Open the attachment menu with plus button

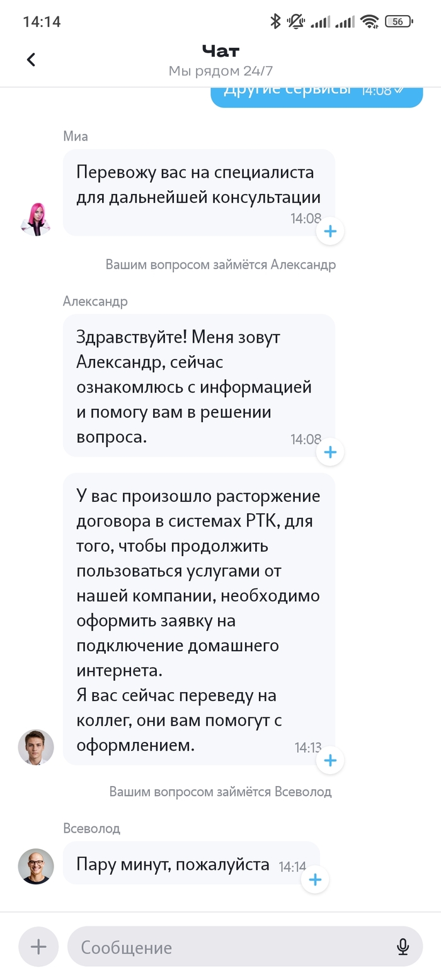38,947
